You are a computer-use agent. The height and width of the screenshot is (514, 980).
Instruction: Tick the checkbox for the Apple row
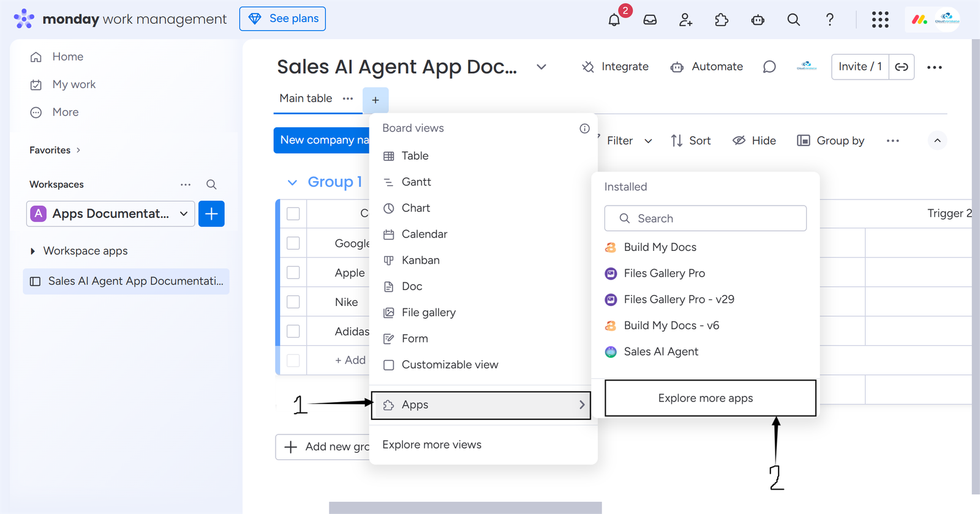coord(293,272)
